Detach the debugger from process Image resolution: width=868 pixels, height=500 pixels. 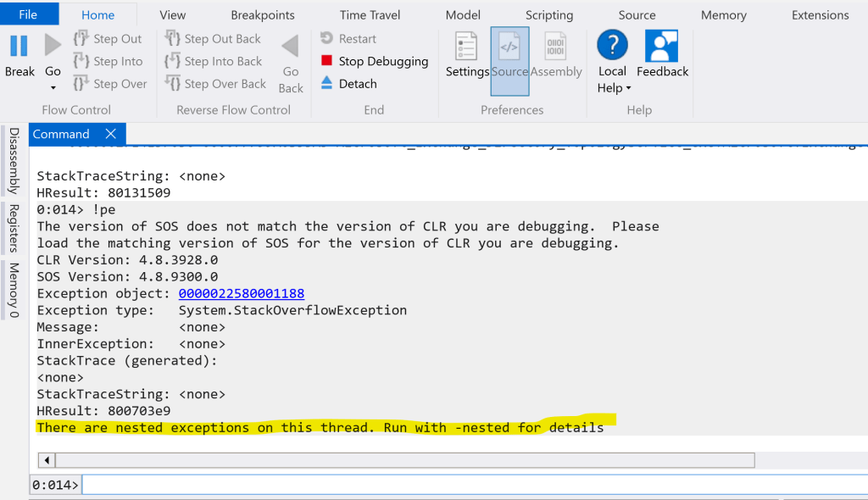click(x=327, y=83)
